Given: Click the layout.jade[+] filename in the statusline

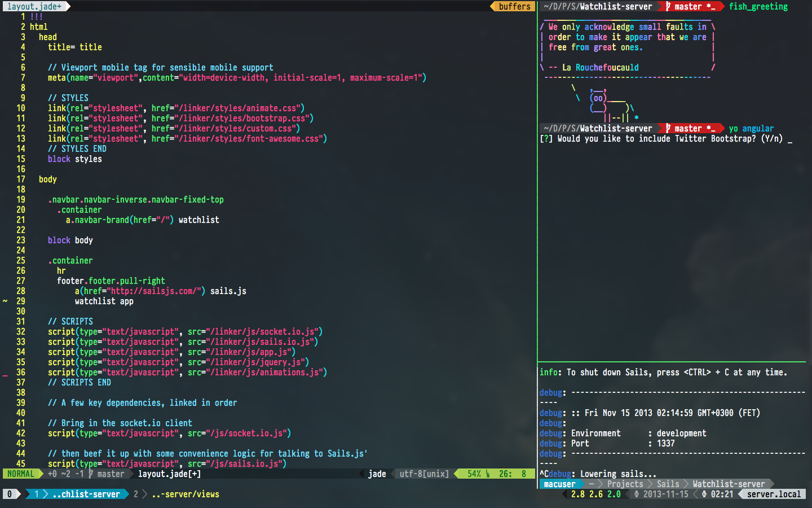Looking at the screenshot, I should 169,474.
